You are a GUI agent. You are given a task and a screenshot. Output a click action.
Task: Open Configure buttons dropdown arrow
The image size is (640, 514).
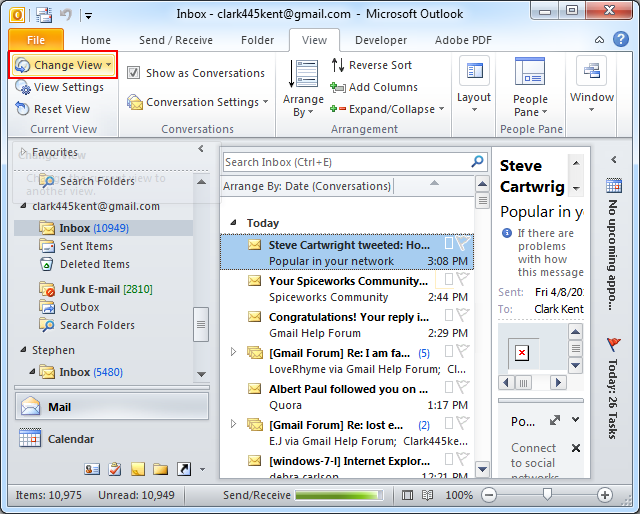click(x=202, y=469)
